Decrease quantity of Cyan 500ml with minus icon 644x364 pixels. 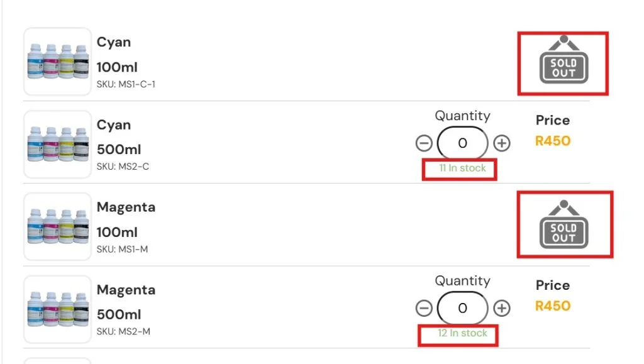coord(424,143)
